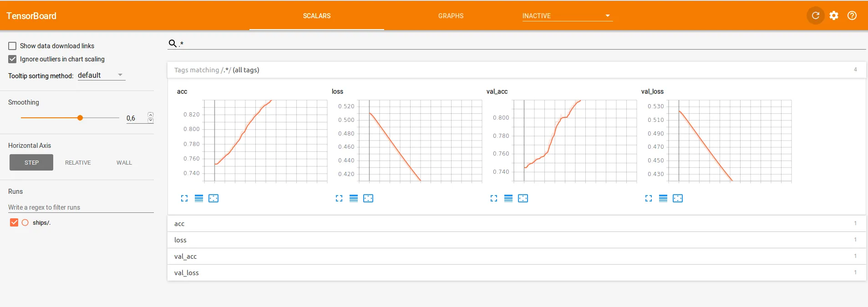Uncheck Ignore outliers in chart scaling

(x=12, y=59)
